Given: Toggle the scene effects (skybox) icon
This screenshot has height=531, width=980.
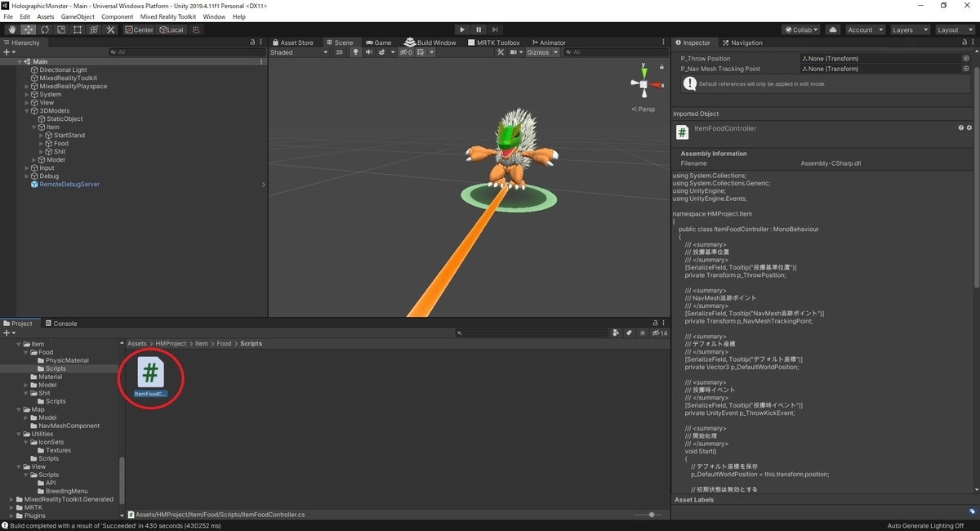Looking at the screenshot, I should coord(381,52).
